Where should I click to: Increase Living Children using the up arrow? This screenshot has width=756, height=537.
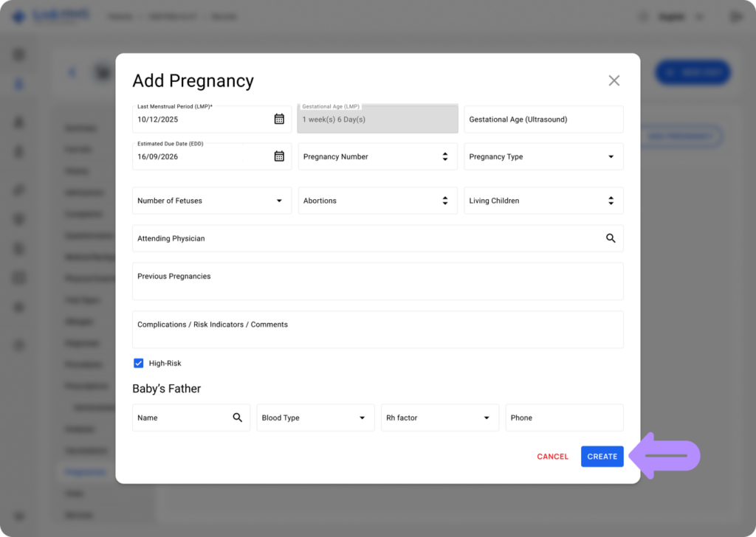611,197
